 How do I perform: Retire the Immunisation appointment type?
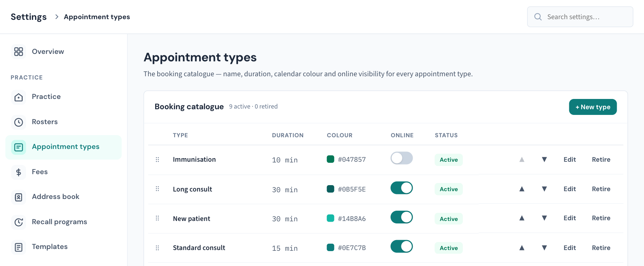tap(601, 160)
